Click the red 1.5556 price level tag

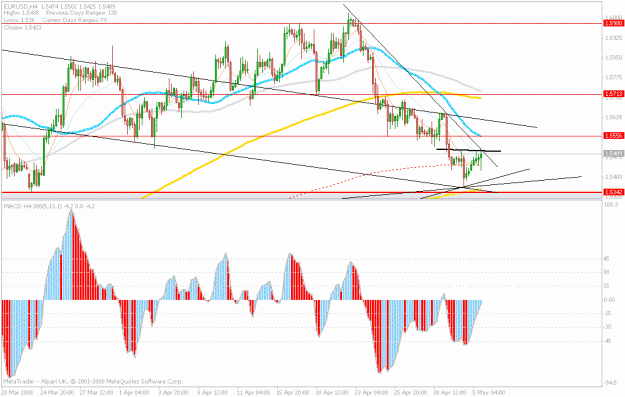(613, 136)
